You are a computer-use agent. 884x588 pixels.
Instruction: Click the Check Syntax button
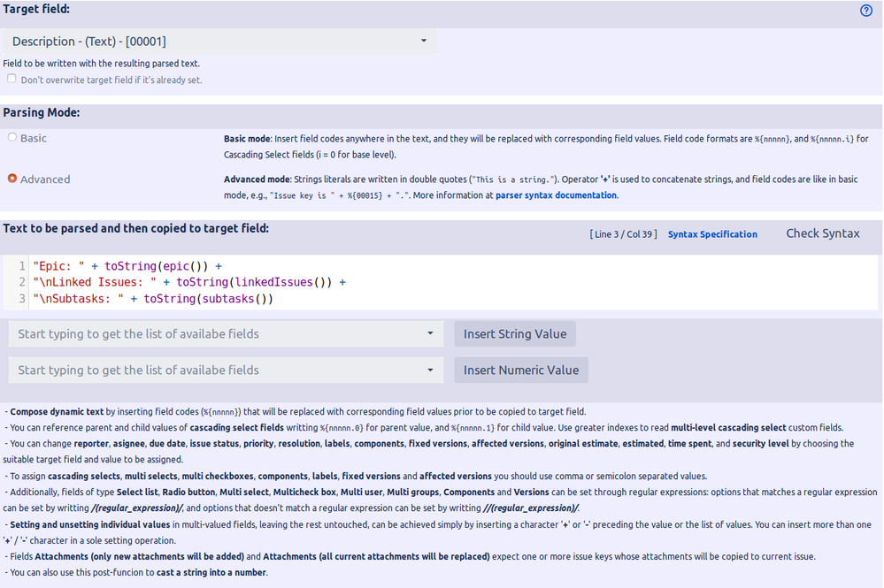(823, 233)
